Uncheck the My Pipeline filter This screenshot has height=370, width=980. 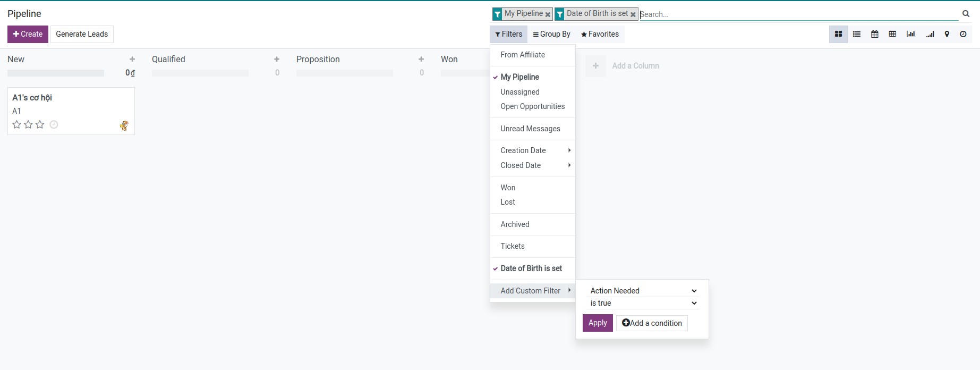coord(519,77)
